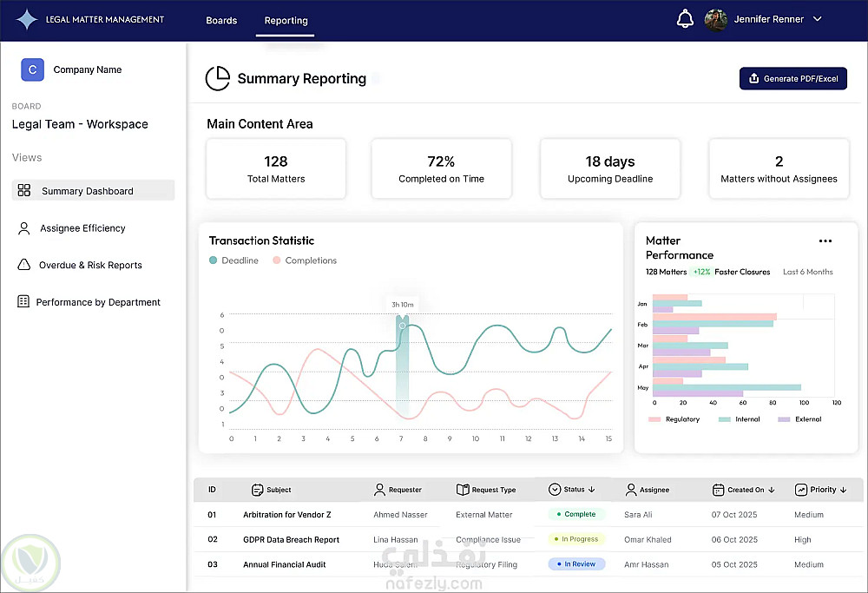Toggle the Completions series legend
The width and height of the screenshot is (868, 593).
[x=305, y=260]
